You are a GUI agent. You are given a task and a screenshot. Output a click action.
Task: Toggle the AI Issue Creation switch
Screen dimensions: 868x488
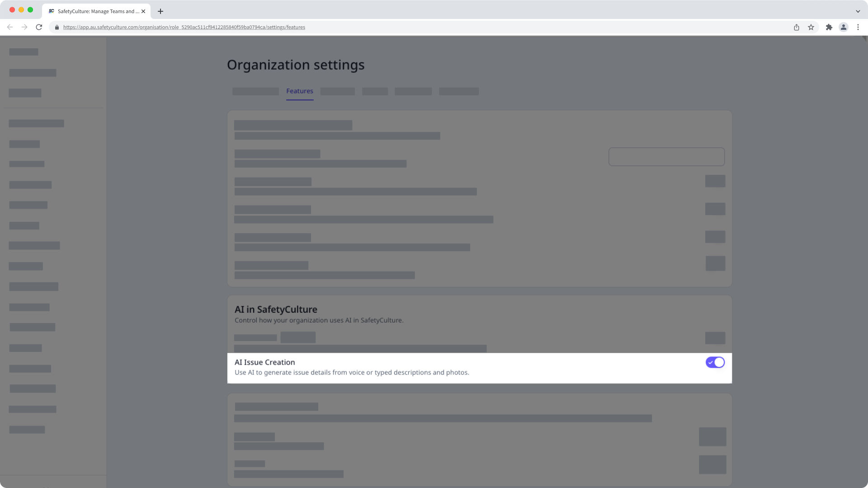click(x=715, y=362)
